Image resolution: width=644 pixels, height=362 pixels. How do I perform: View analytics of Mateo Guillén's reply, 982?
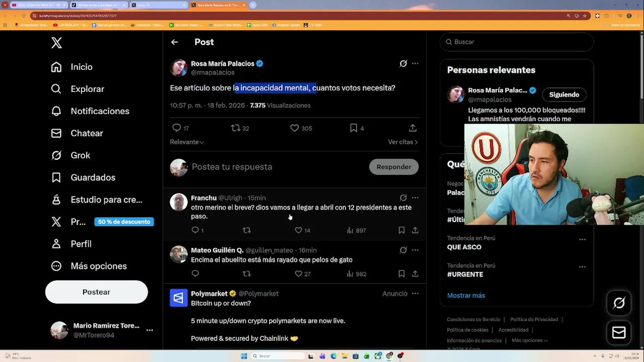pos(356,274)
